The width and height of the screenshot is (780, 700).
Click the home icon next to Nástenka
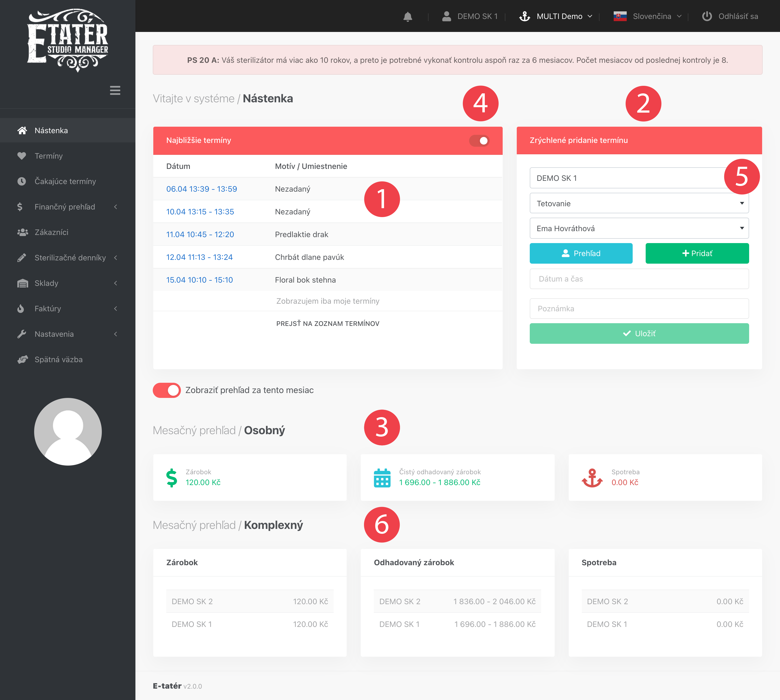[x=22, y=130]
